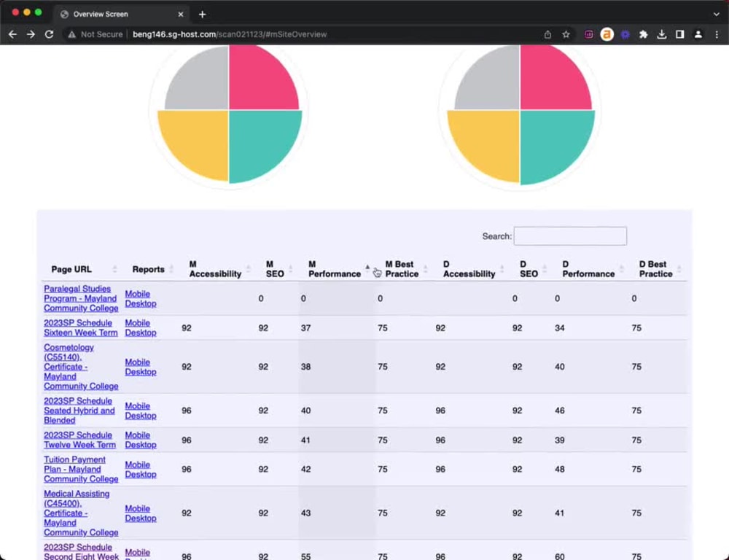The height and width of the screenshot is (560, 729).
Task: Click the Search input field
Action: point(570,236)
